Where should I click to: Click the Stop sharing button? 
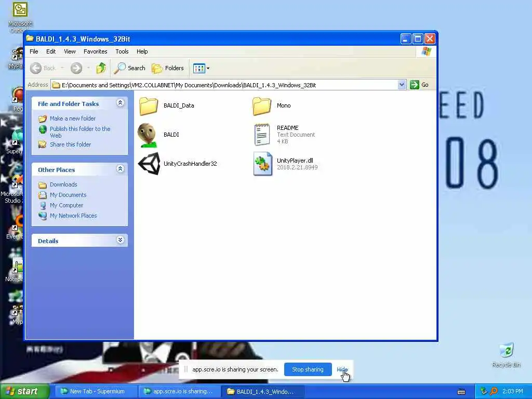(x=308, y=369)
